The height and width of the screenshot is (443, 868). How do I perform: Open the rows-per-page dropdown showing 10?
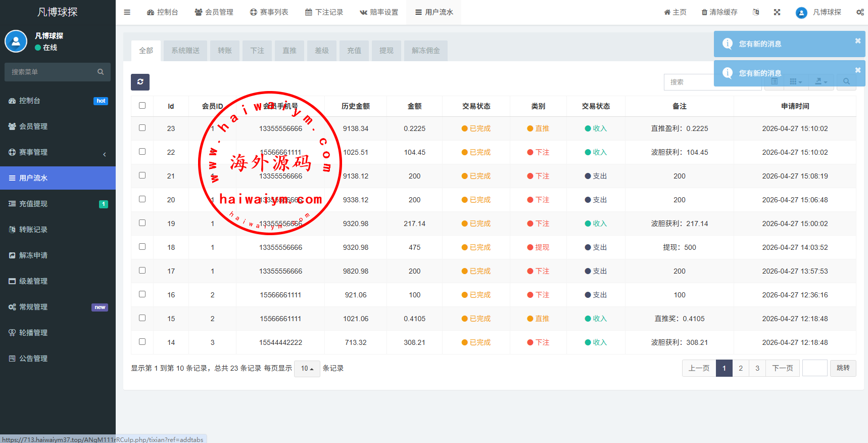[x=307, y=369]
